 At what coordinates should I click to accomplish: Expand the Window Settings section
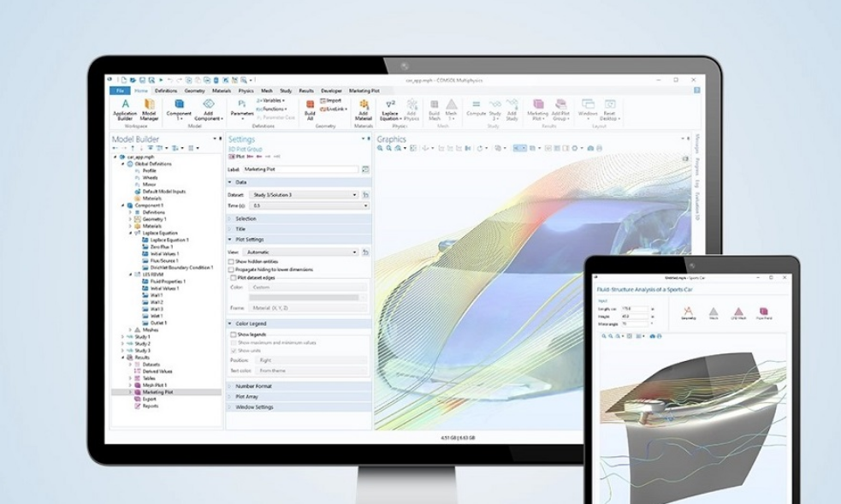[x=299, y=407]
